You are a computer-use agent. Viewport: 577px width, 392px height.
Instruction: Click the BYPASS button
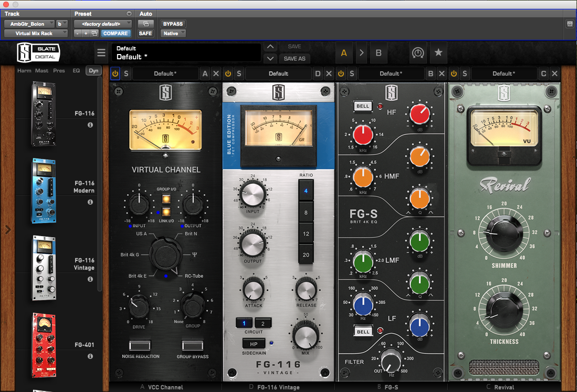click(173, 24)
